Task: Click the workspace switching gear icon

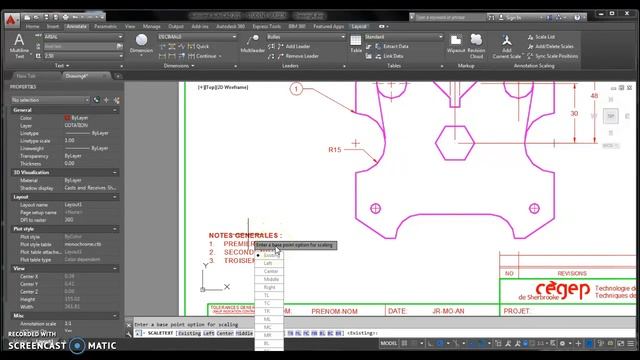Action: [x=562, y=344]
